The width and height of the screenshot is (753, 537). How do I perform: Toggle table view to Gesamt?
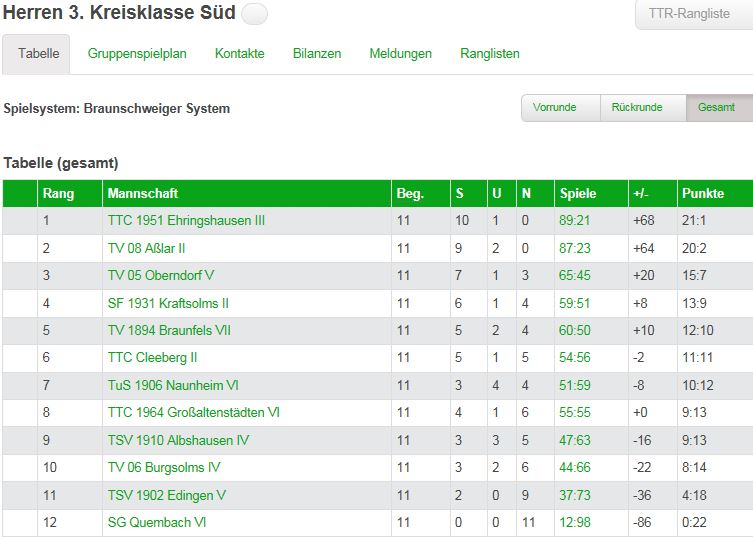(x=719, y=108)
